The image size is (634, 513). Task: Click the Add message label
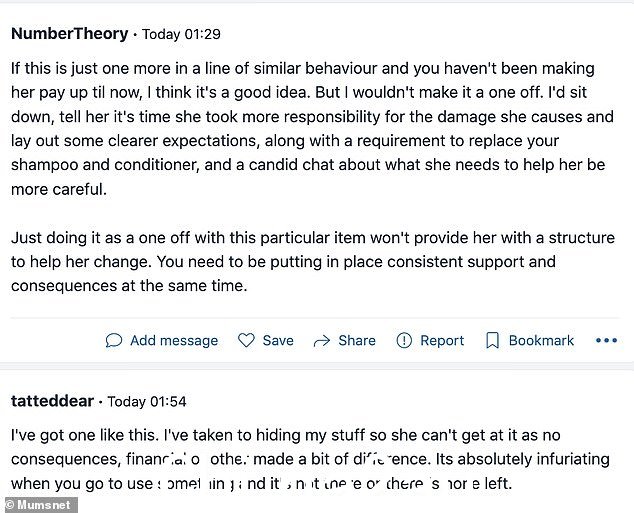tap(174, 340)
